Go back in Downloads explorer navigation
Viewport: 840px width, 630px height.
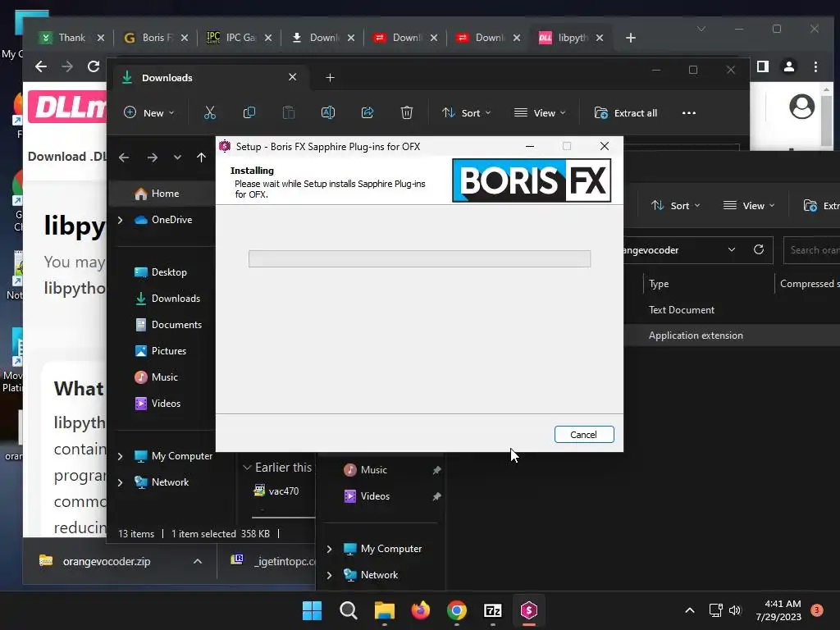(124, 157)
